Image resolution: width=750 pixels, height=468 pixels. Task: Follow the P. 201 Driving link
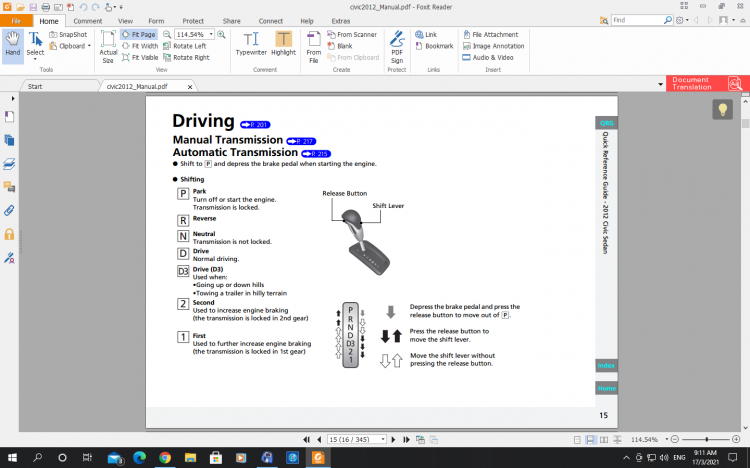(255, 124)
